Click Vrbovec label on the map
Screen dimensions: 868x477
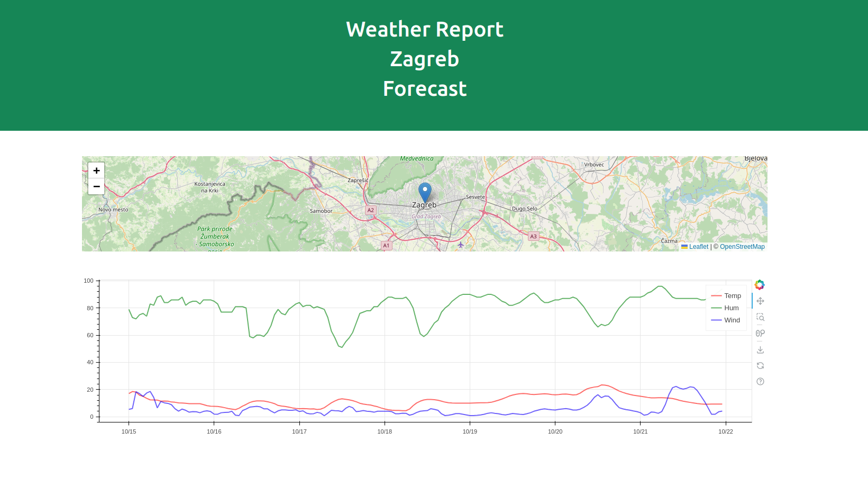point(594,165)
